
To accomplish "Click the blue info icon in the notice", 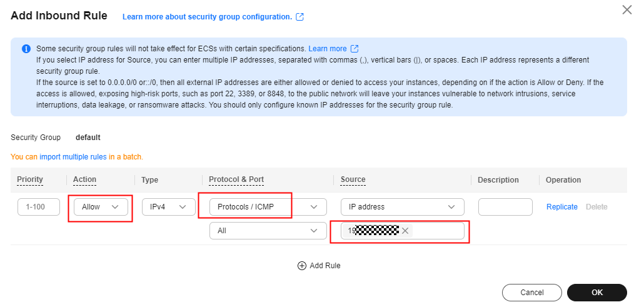I will click(26, 49).
